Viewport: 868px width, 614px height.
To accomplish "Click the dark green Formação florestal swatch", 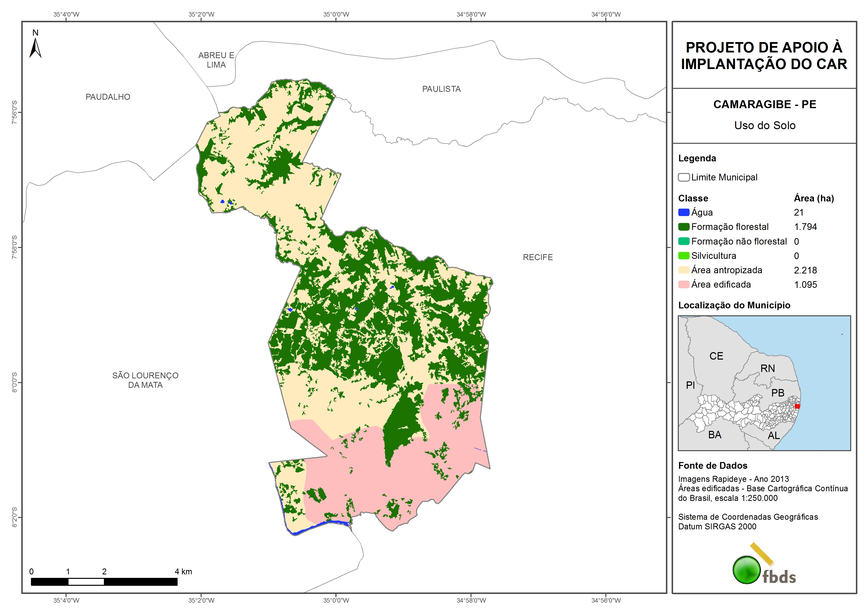I will 683,227.
